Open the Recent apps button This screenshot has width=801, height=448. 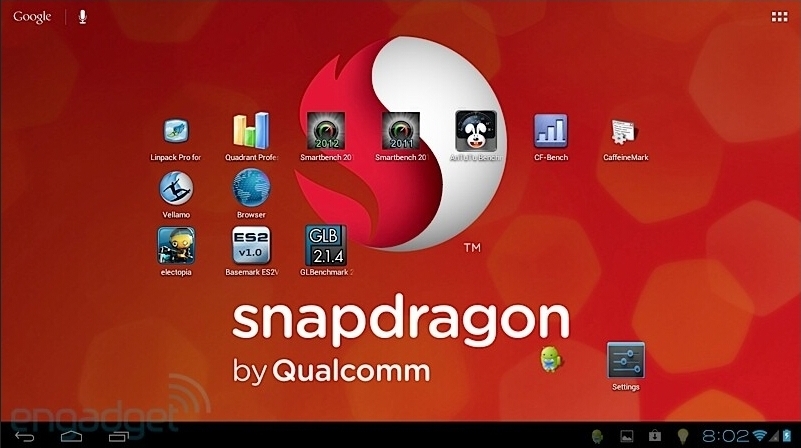[x=119, y=436]
